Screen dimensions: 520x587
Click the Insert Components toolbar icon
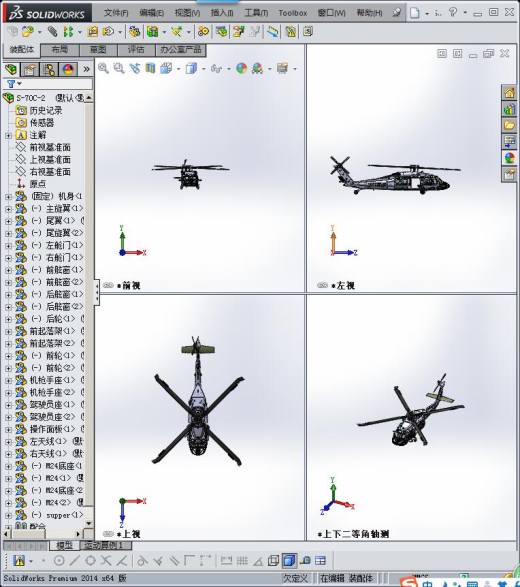pos(27,32)
